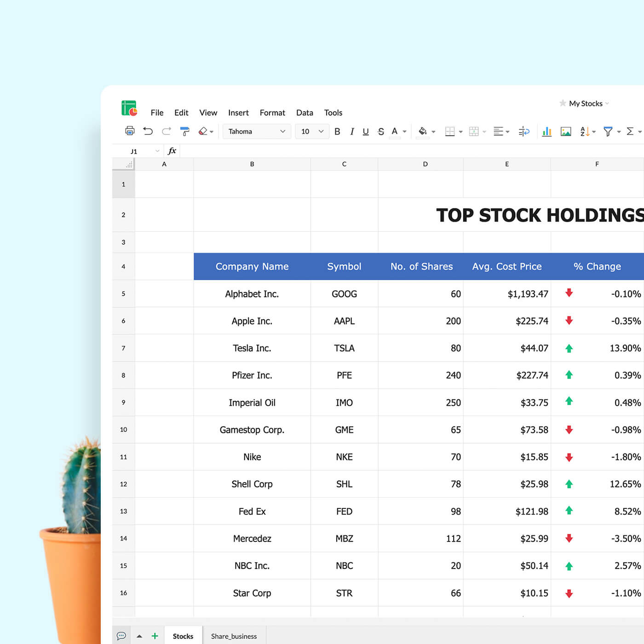This screenshot has height=644, width=644.
Task: Add a new sheet with plus icon
Action: pyautogui.click(x=155, y=636)
